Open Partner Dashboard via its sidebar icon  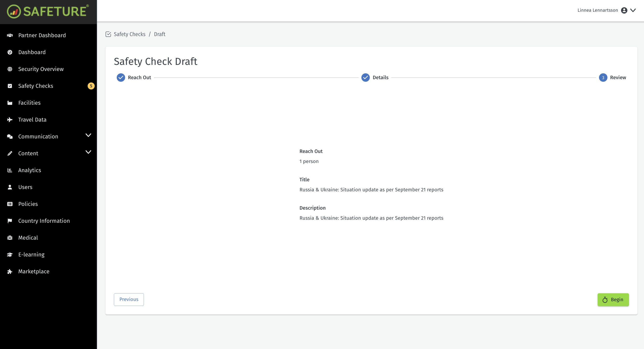click(x=10, y=35)
